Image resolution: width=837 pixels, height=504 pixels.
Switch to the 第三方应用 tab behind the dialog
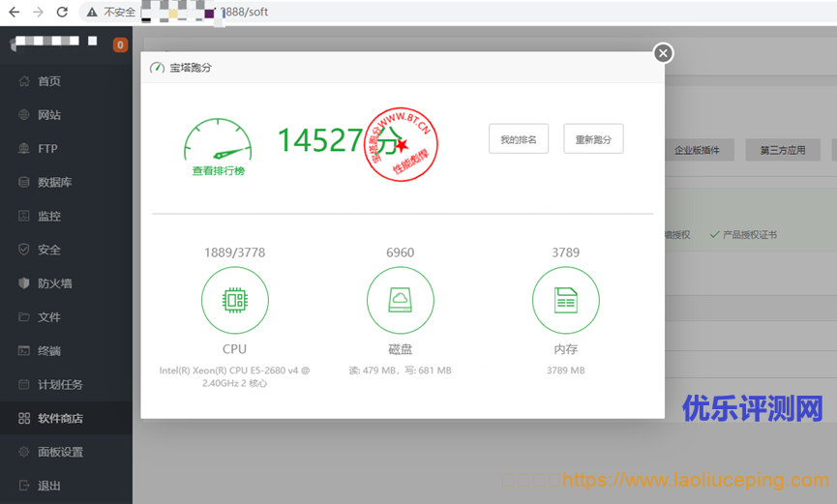click(x=783, y=150)
